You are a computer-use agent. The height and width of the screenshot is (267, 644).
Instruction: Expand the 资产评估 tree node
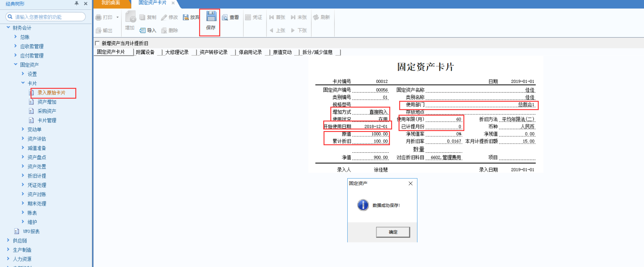23,138
